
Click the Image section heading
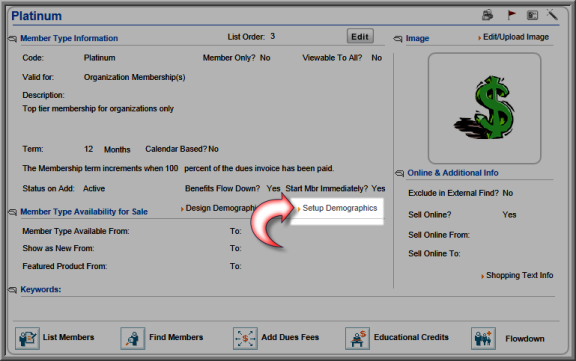click(417, 38)
